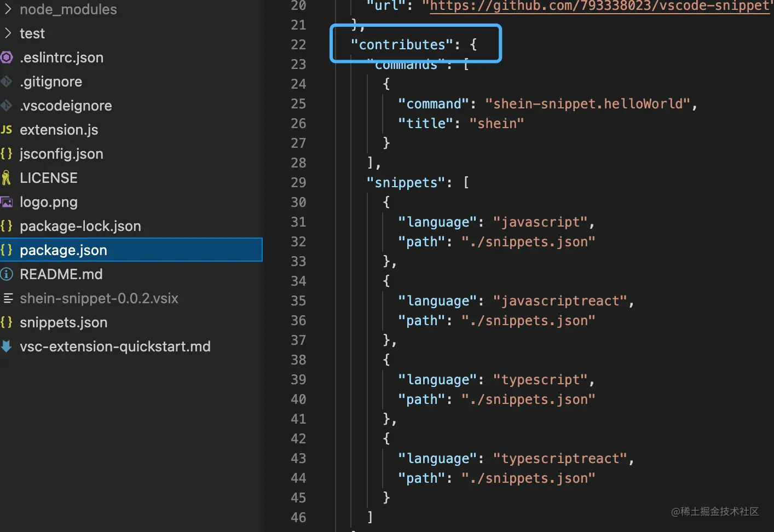774x532 pixels.
Task: Click the .gitignore file icon
Action: [x=7, y=81]
